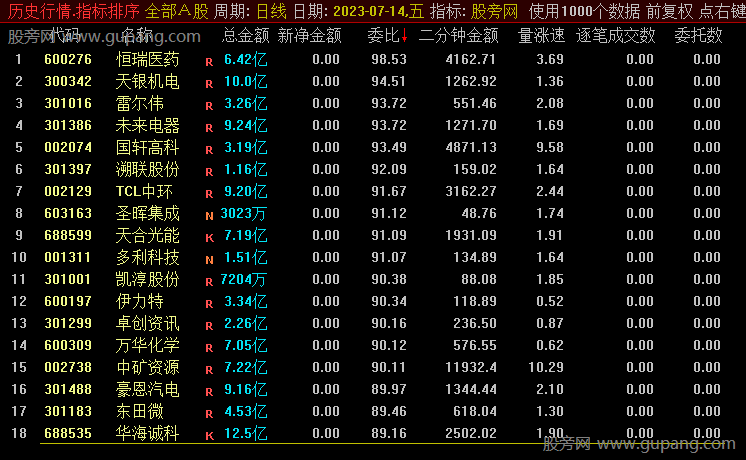Click stock code 301016
This screenshot has height=460, width=746.
(68, 103)
